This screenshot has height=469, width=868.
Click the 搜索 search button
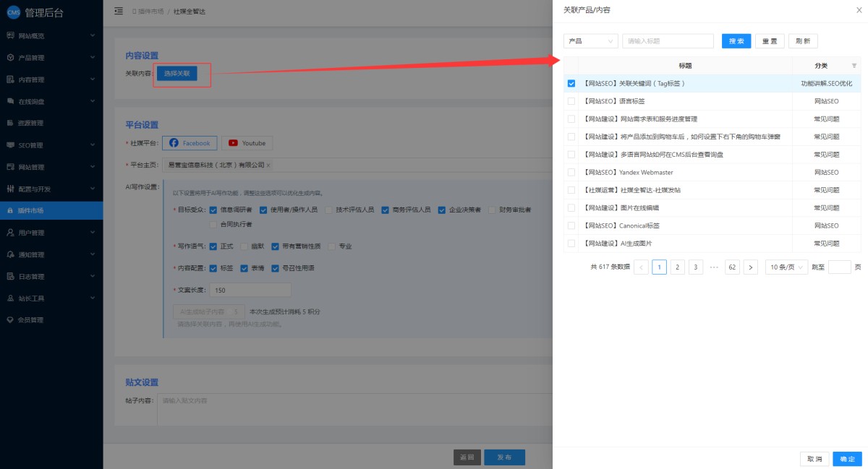click(736, 41)
